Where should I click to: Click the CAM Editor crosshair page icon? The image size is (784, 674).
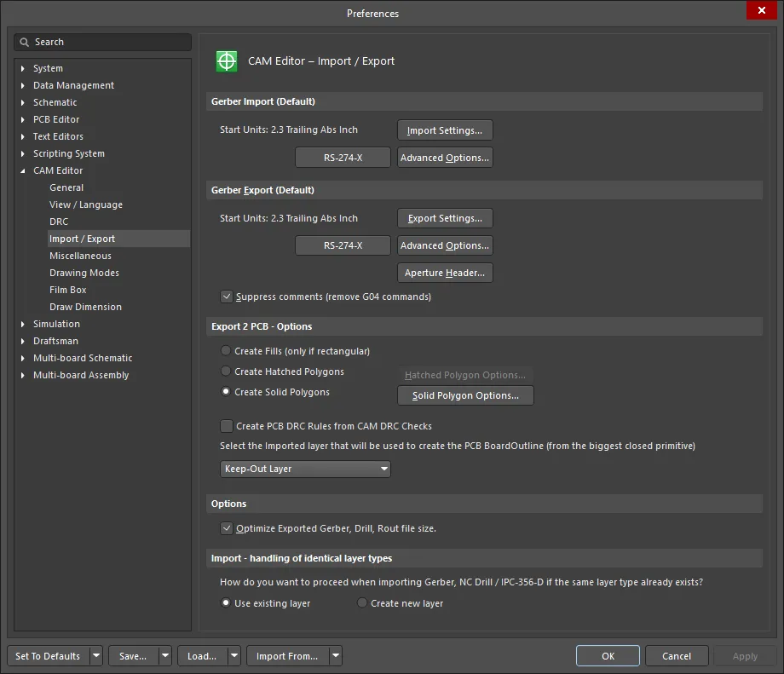(227, 61)
